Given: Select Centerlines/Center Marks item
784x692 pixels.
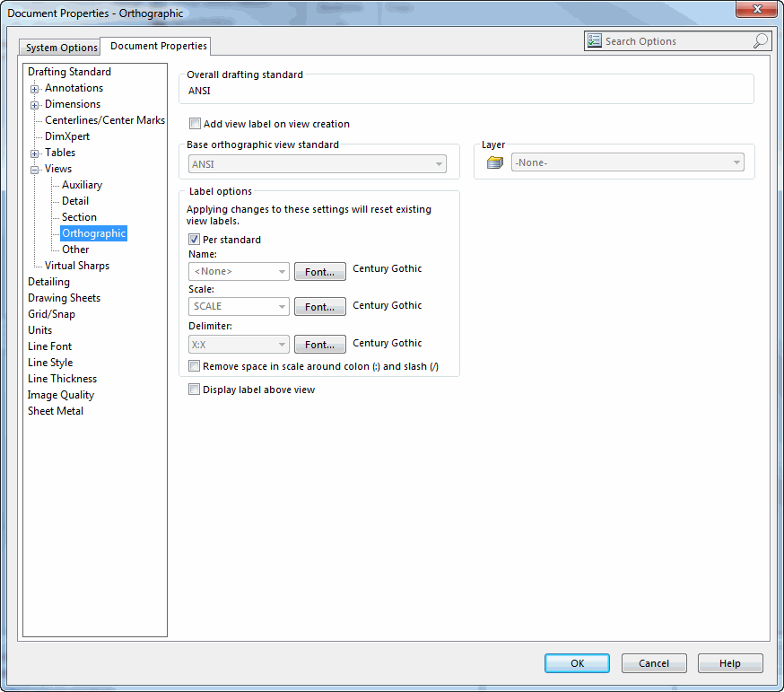Looking at the screenshot, I should [x=105, y=120].
